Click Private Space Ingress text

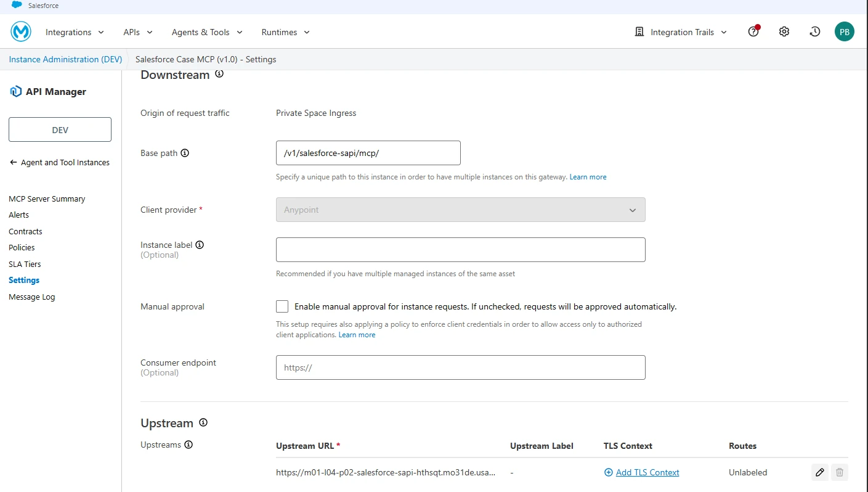pos(316,113)
